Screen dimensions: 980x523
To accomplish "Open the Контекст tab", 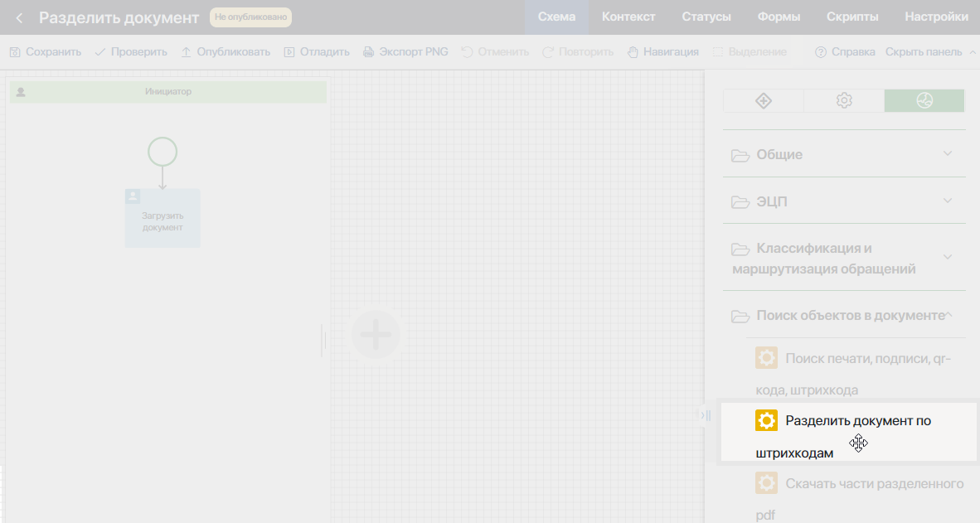I will click(x=628, y=17).
